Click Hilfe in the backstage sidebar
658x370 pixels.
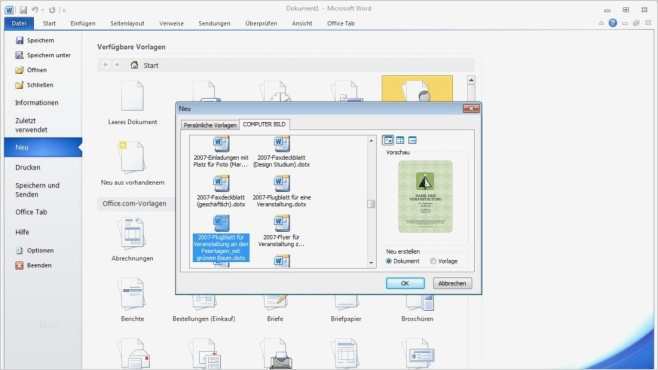pos(22,232)
